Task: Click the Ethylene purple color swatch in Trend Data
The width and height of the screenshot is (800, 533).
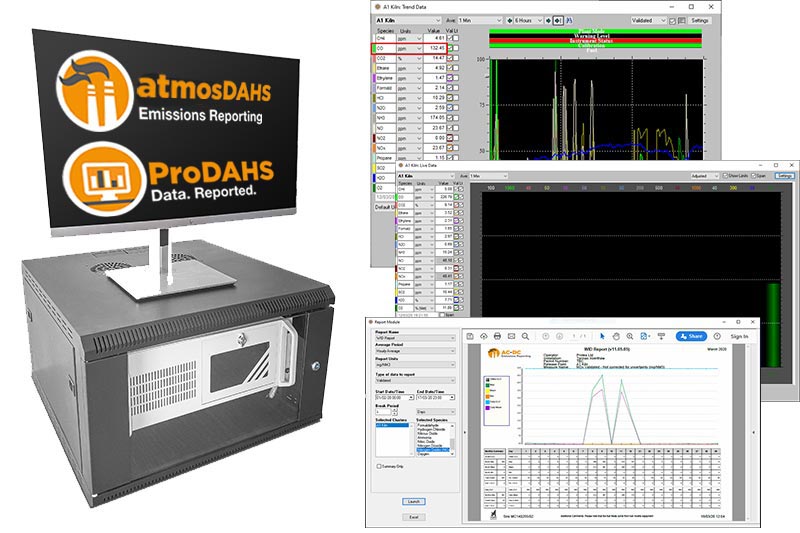Action: coord(374,78)
